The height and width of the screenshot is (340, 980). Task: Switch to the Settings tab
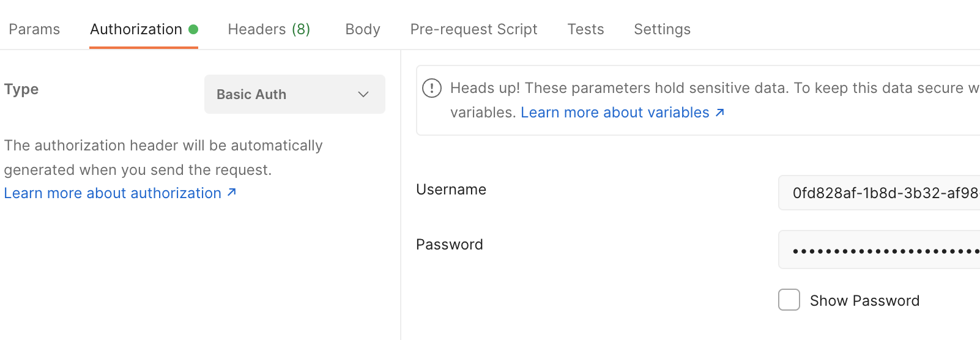pos(662,29)
